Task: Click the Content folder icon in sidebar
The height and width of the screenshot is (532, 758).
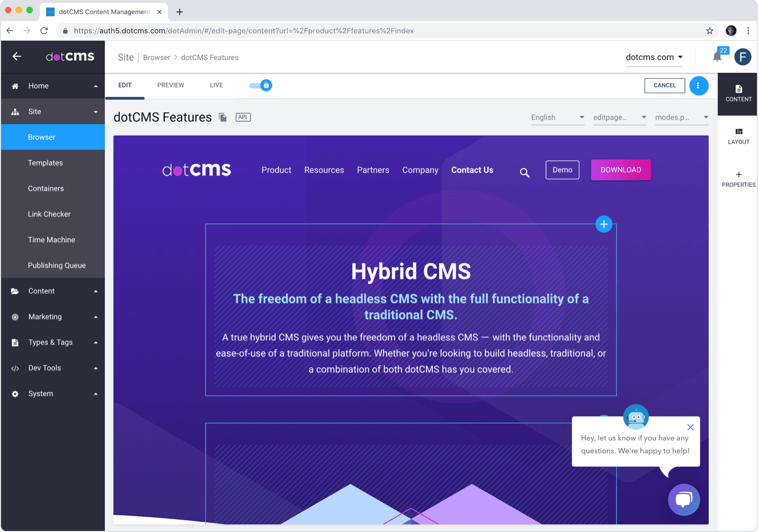Action: 15,291
